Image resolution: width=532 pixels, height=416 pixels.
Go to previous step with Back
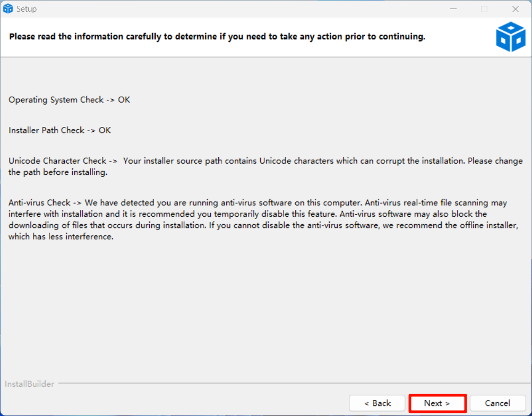pos(377,403)
